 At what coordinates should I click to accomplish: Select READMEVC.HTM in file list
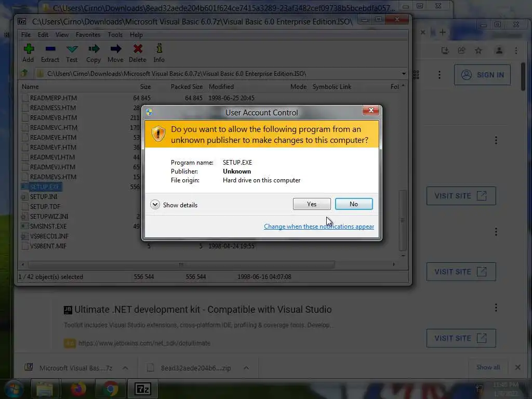(54, 128)
